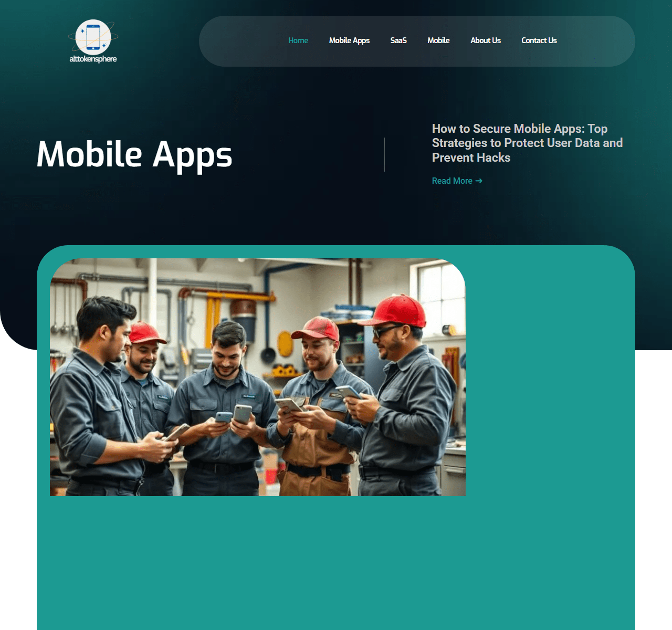
Task: Click the alttokensphere logo text
Action: click(93, 59)
